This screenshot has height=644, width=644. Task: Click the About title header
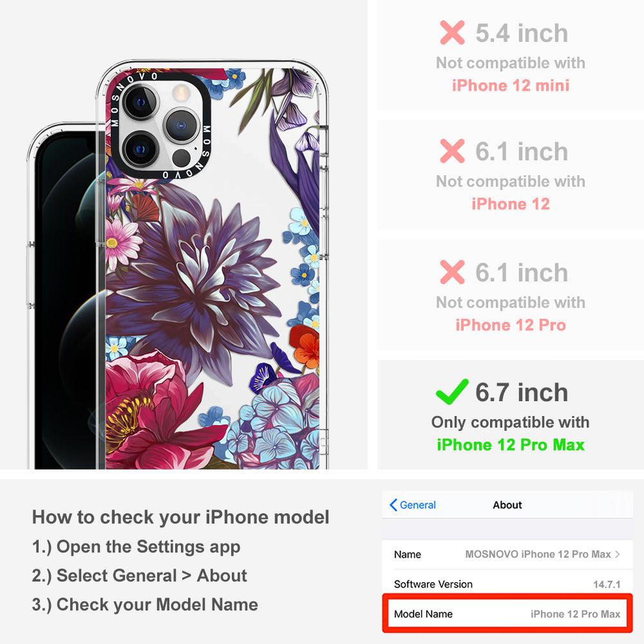tap(507, 505)
